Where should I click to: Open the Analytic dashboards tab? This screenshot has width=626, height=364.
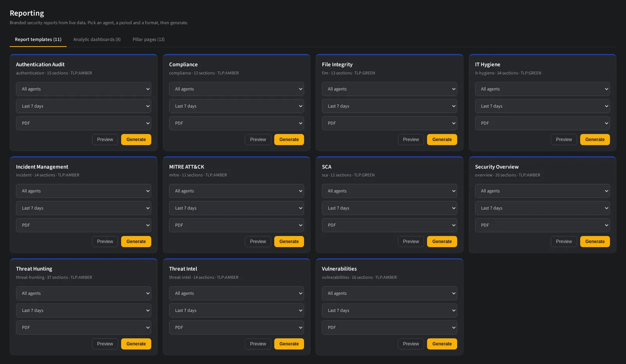point(97,39)
